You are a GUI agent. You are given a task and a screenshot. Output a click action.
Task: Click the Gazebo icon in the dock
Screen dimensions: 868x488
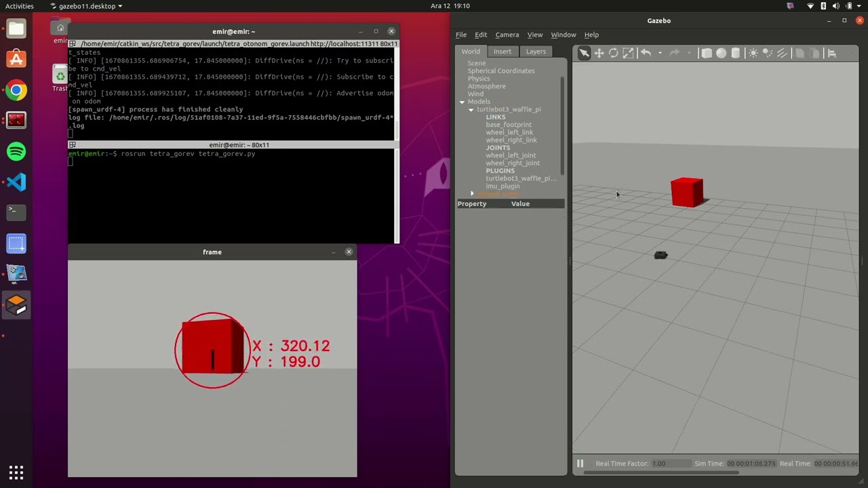pos(16,304)
